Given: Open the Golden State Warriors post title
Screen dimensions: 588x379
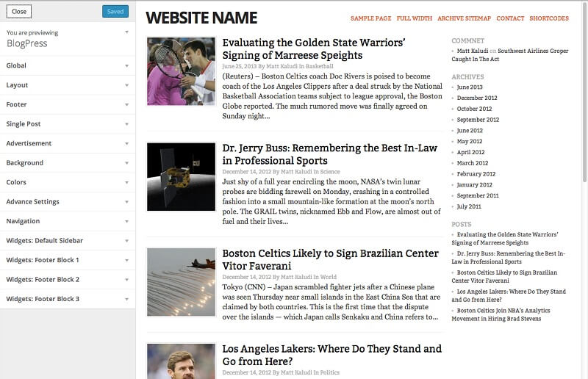Looking at the screenshot, I should point(314,48).
